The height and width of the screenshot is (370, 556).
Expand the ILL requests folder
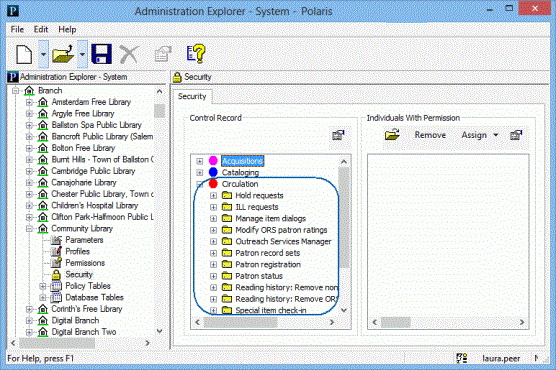pyautogui.click(x=213, y=207)
